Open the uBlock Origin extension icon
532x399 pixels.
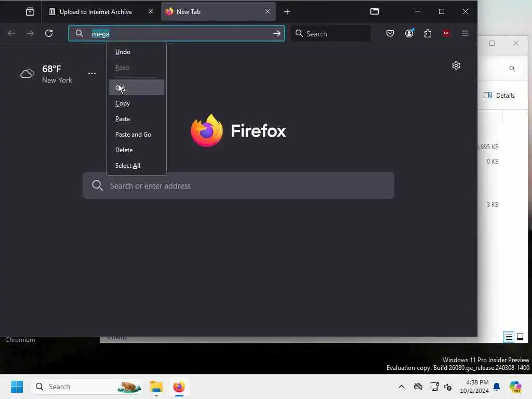[x=446, y=33]
